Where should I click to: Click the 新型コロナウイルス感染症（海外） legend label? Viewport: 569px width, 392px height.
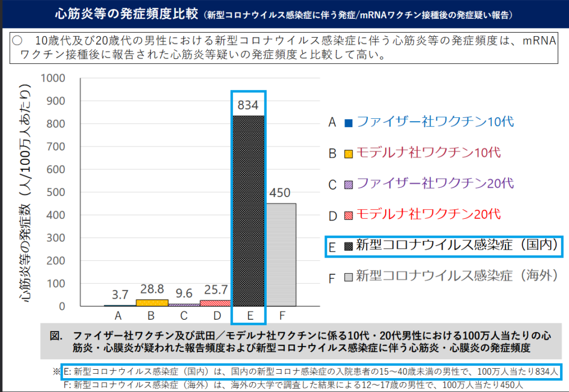tap(456, 277)
